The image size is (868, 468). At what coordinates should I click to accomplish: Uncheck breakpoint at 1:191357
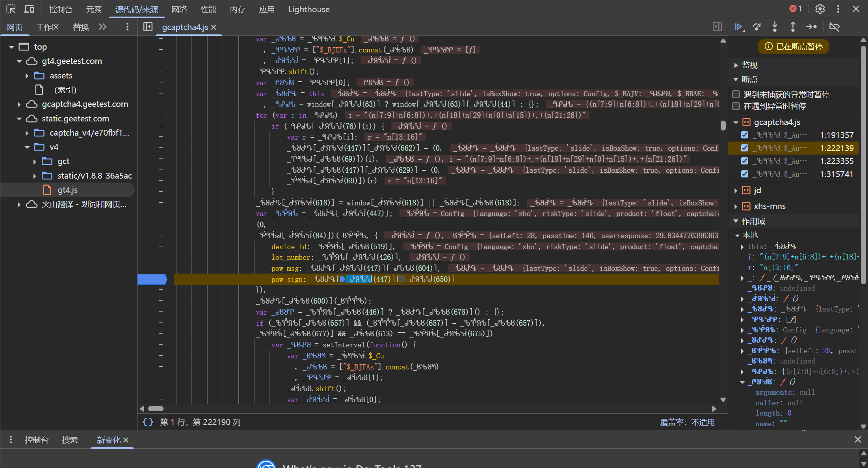click(x=744, y=135)
